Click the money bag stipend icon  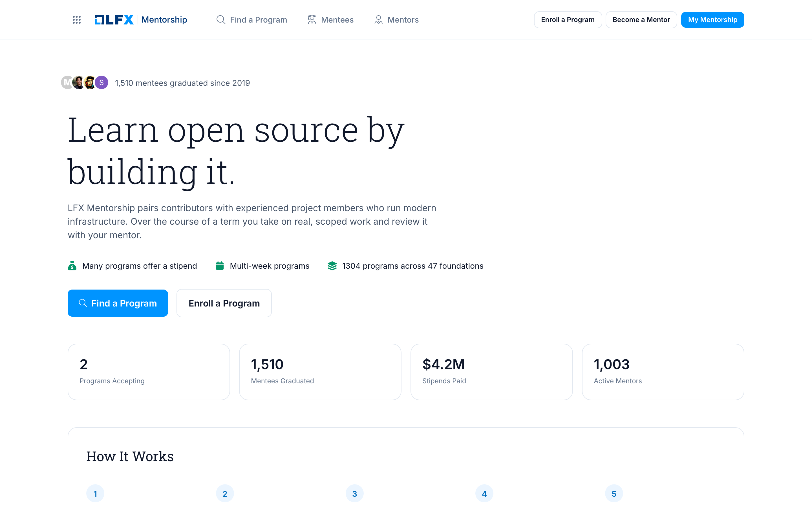point(72,266)
